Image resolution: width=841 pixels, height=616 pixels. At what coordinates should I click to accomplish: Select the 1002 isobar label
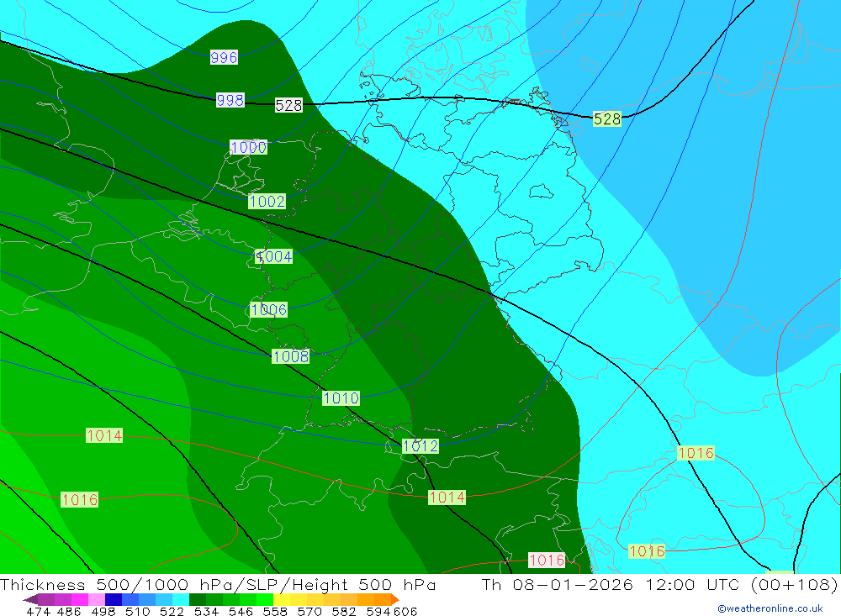267,201
